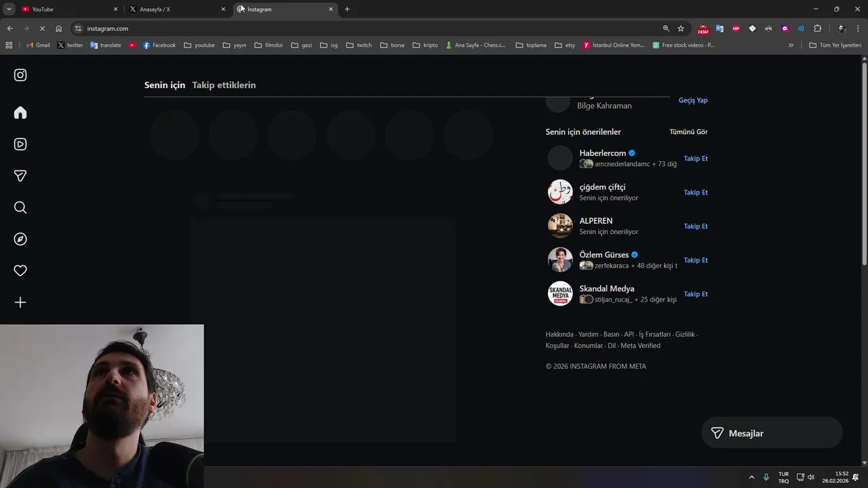
Task: Click Tümünü Gör for suggestions
Action: point(688,132)
